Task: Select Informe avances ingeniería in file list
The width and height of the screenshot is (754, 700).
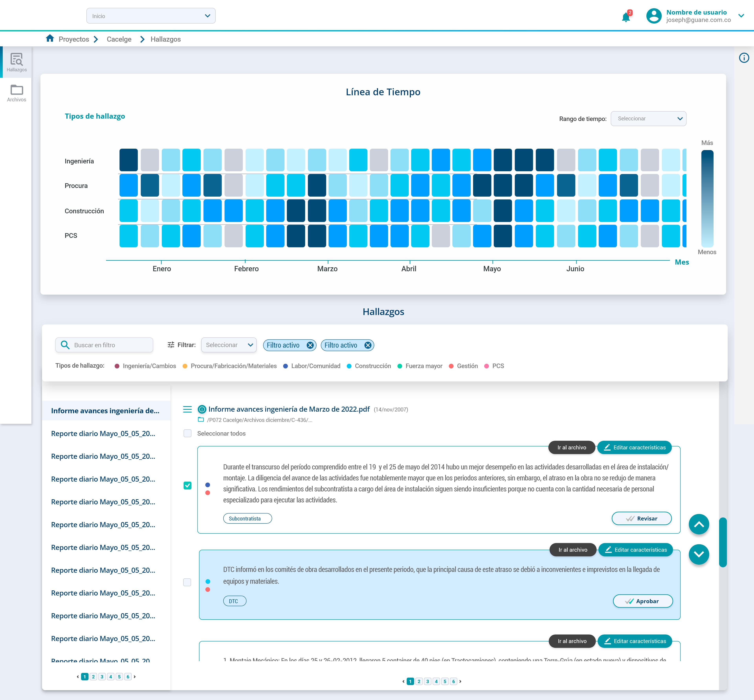Action: (105, 411)
